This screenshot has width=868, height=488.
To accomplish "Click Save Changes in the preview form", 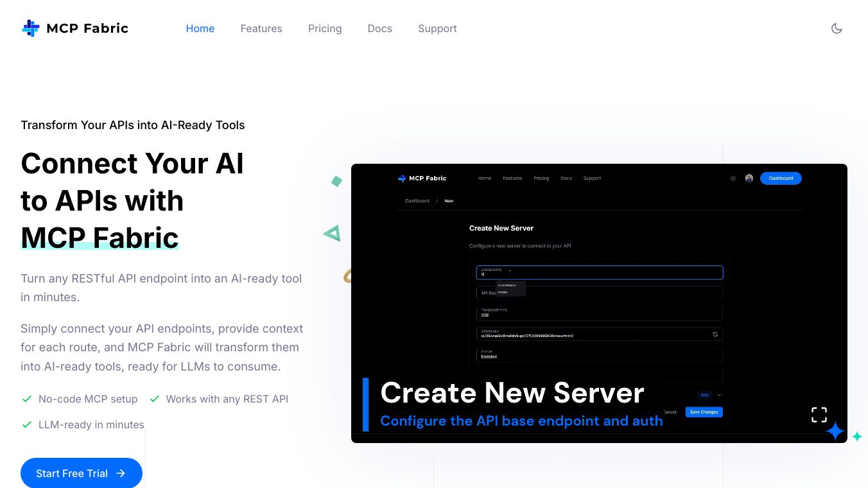I will [704, 412].
